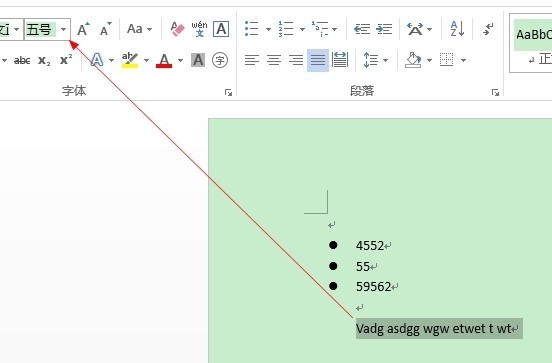
Task: Toggle Justify alignment
Action: point(318,60)
